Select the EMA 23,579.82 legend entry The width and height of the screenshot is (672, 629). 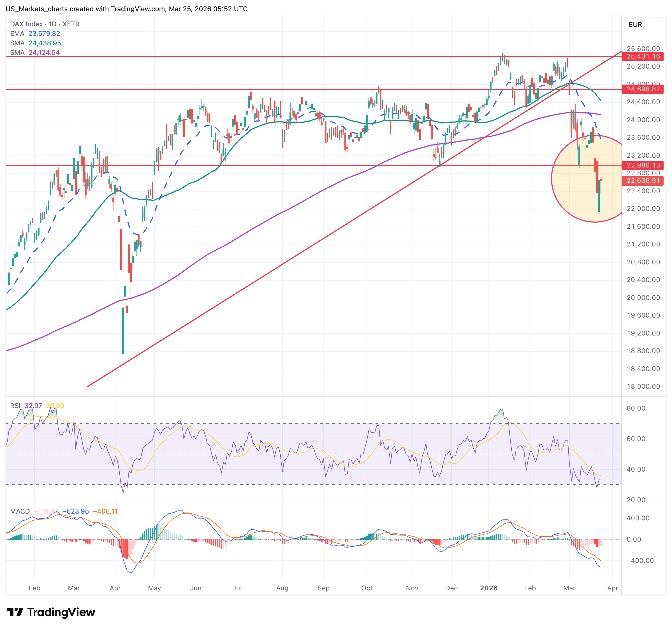[x=35, y=33]
